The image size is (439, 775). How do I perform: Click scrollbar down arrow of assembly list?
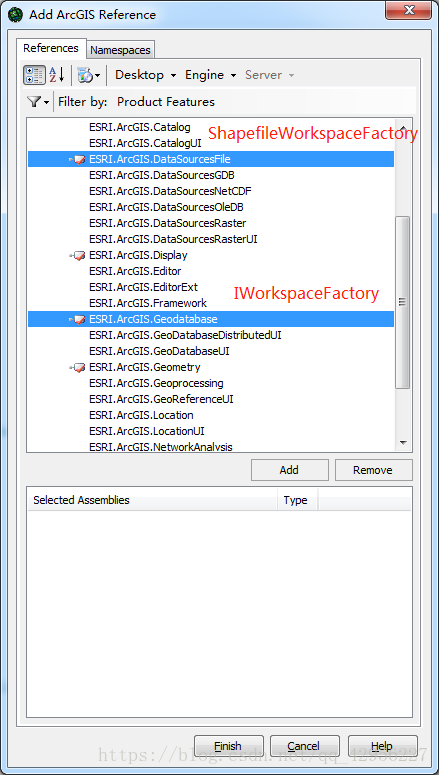tap(403, 442)
